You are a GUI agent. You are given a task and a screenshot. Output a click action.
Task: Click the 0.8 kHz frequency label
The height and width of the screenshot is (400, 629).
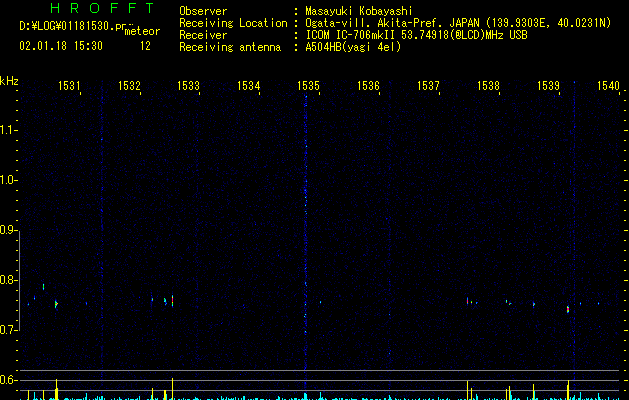8,280
